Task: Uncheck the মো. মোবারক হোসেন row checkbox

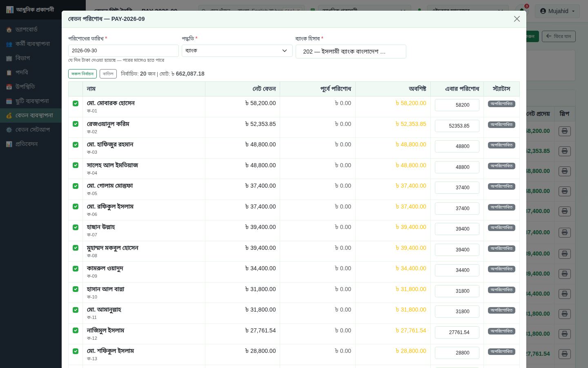Action: pos(76,103)
